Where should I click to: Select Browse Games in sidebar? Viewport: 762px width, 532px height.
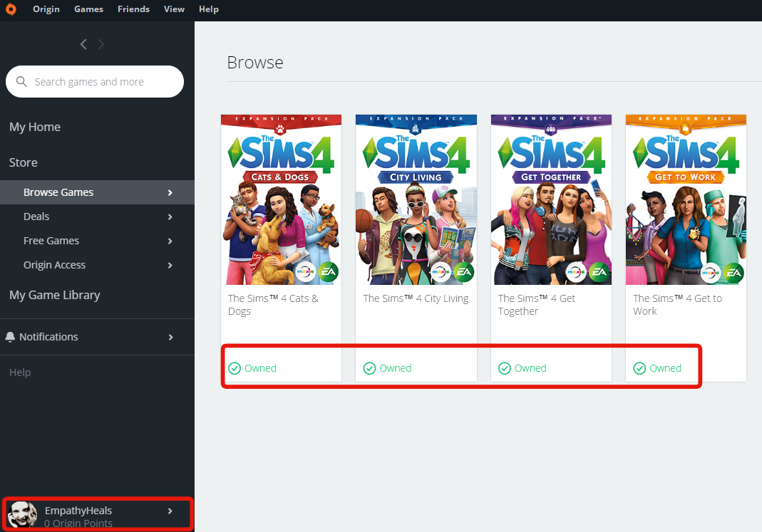click(x=97, y=192)
